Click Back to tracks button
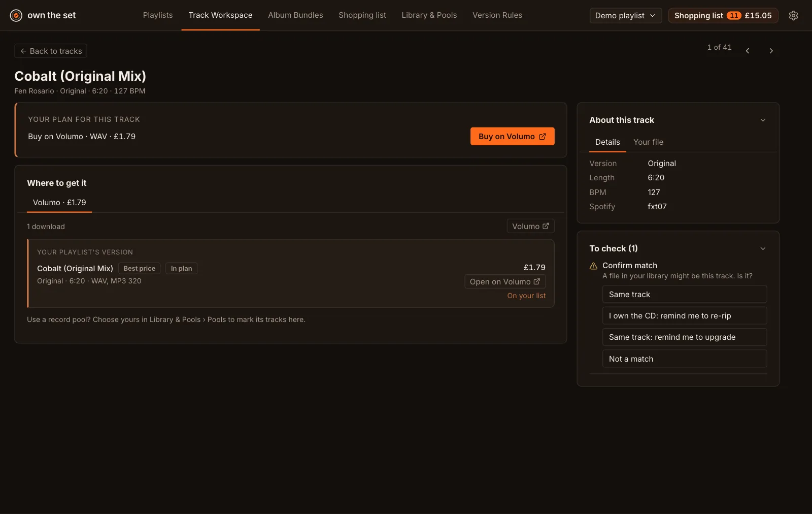 (x=51, y=51)
